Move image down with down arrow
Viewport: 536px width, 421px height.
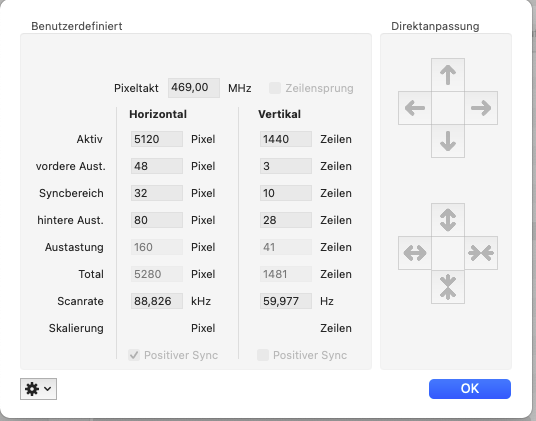point(448,141)
